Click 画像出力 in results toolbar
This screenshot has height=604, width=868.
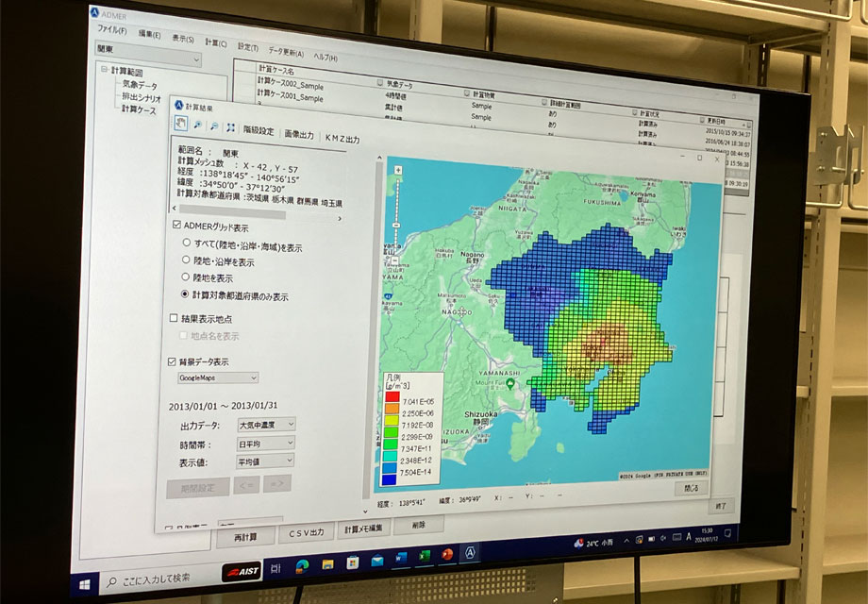tap(299, 135)
